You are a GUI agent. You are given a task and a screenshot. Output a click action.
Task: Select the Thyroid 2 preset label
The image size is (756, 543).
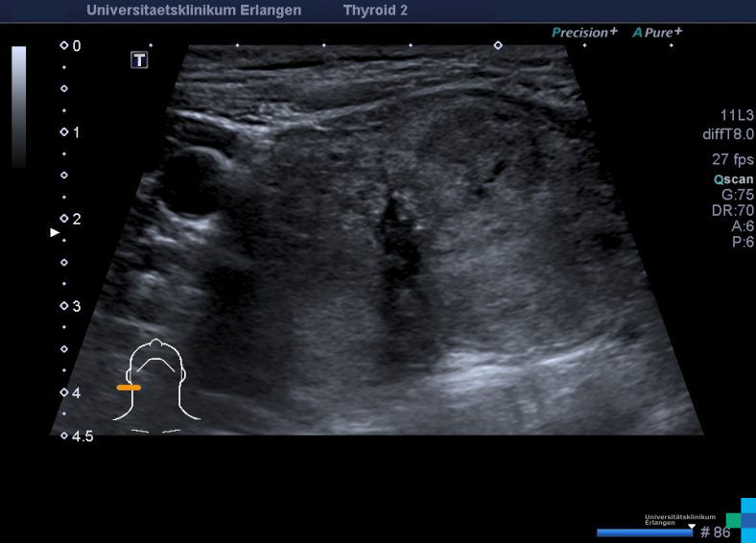tap(376, 11)
